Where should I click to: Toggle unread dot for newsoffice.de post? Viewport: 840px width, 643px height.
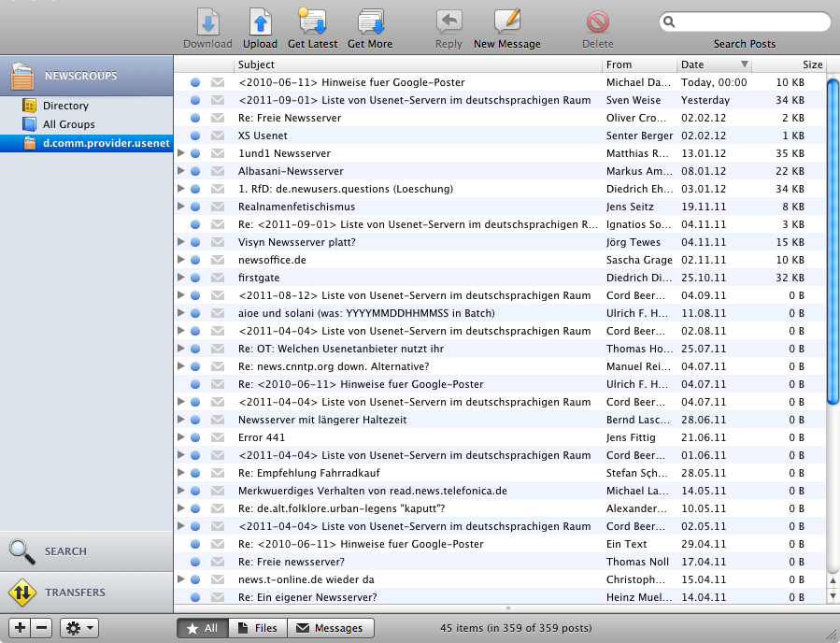pyautogui.click(x=195, y=260)
